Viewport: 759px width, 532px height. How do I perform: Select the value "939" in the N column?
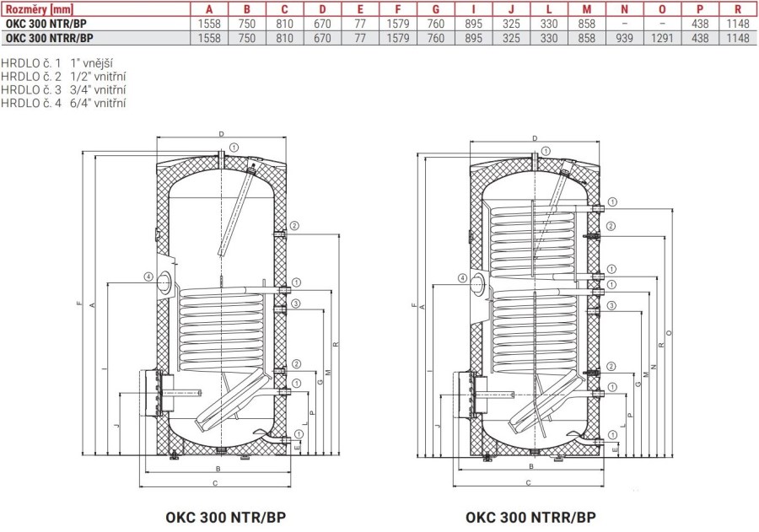click(624, 38)
